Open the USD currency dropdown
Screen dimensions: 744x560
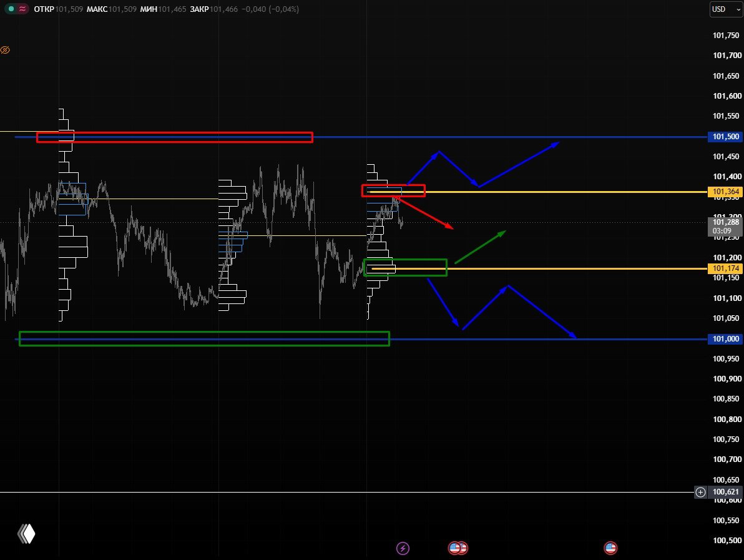725,9
